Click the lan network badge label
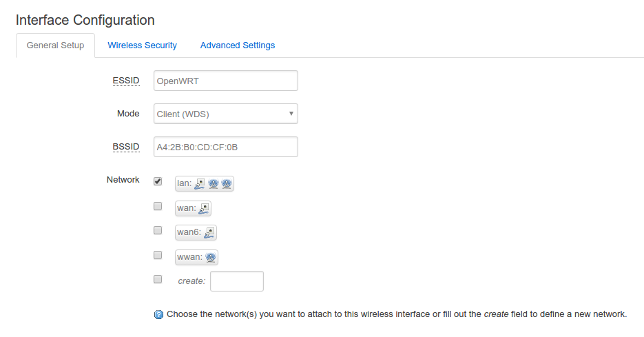The height and width of the screenshot is (337, 644). click(183, 183)
